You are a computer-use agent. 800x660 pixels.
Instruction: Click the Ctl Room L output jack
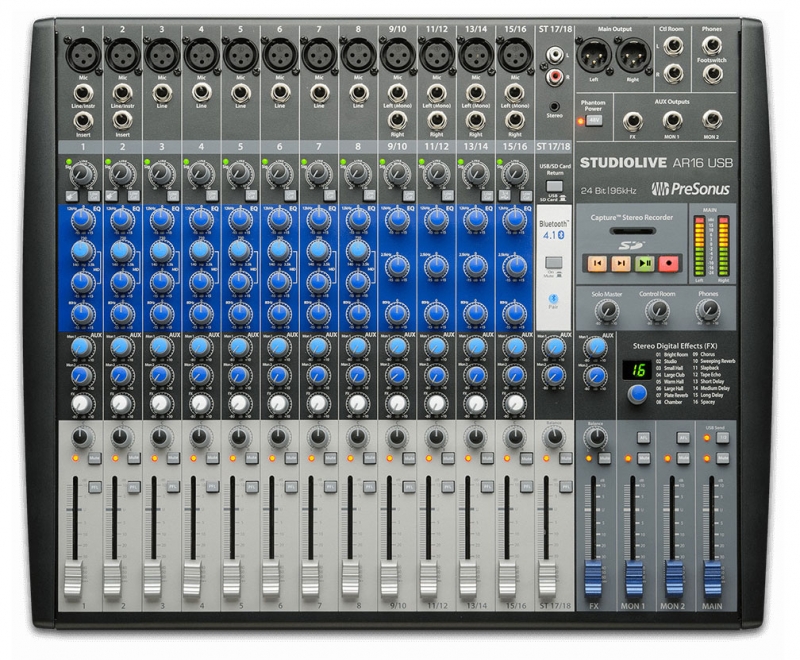pos(672,46)
